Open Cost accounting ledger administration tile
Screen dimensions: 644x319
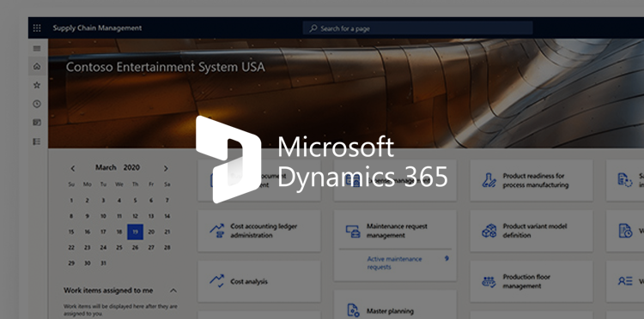coord(259,231)
